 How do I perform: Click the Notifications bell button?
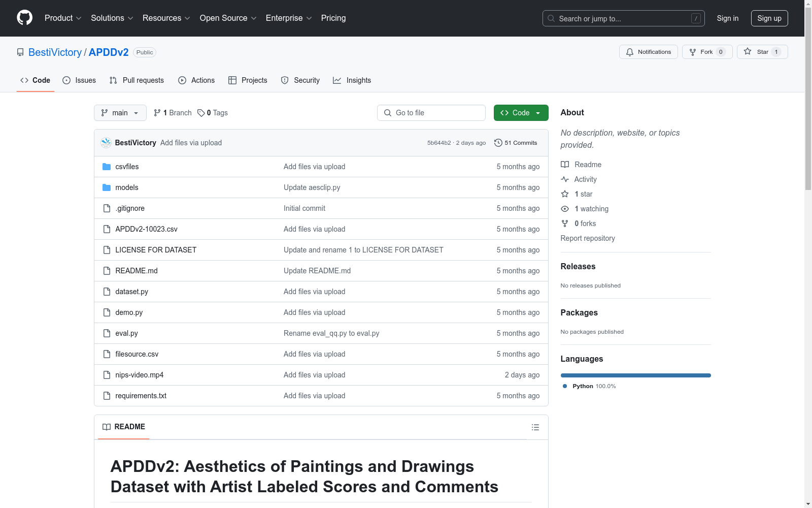click(648, 52)
